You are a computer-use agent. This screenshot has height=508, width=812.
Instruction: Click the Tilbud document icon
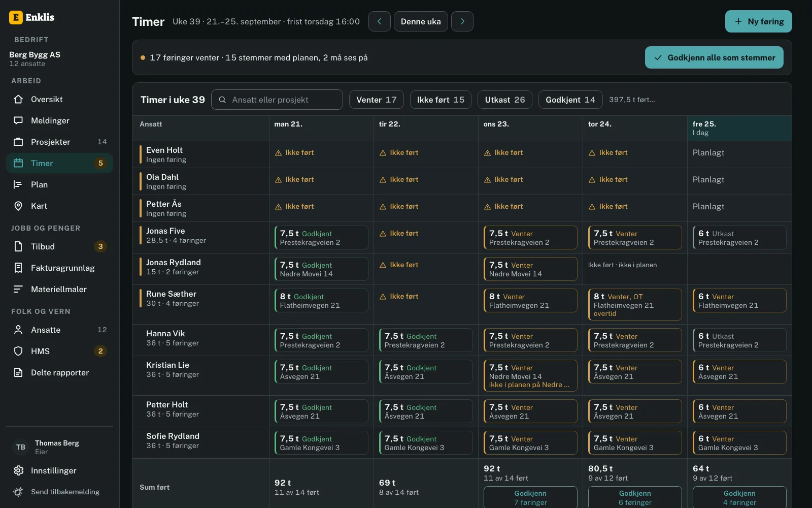click(x=18, y=246)
